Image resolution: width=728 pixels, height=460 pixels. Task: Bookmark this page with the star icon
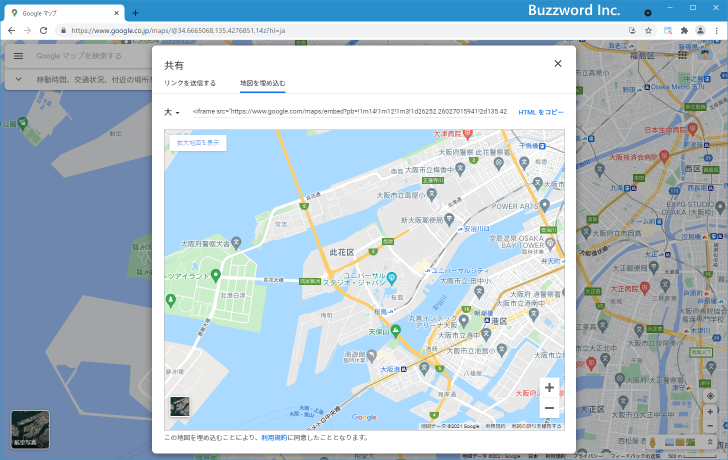point(648,31)
